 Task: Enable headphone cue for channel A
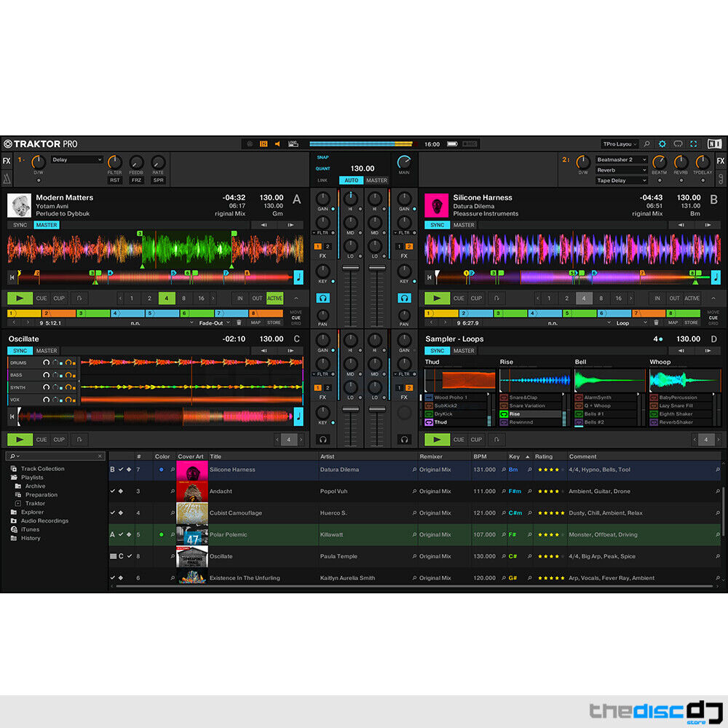[323, 298]
